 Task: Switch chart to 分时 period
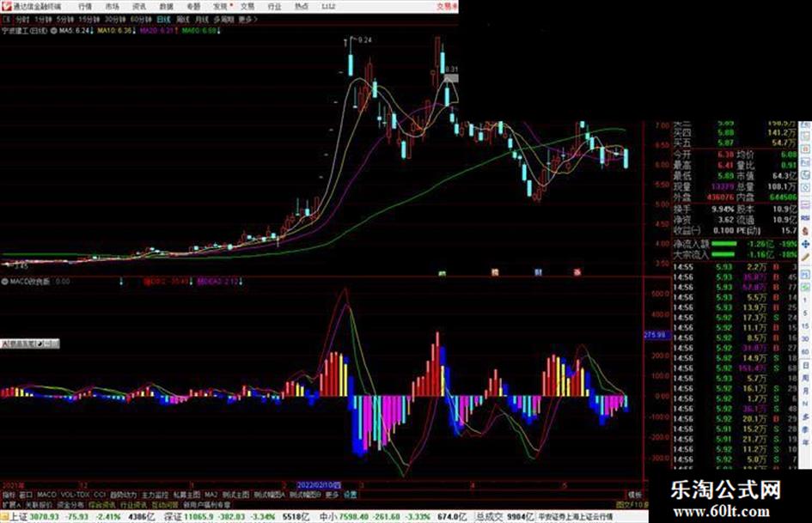(22, 19)
